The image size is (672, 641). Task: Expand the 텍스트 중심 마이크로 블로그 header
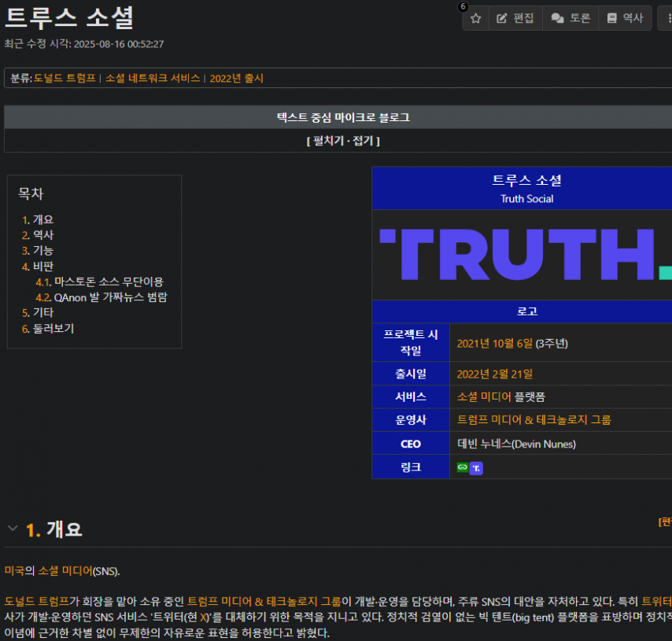343,117
